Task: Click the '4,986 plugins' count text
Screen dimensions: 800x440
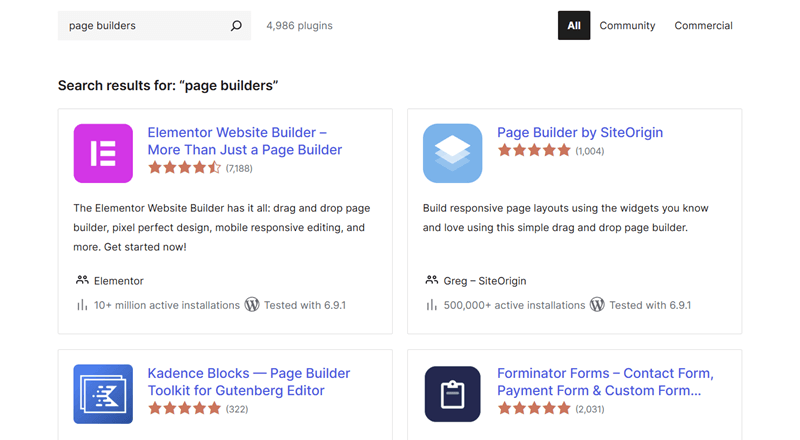Action: click(299, 26)
